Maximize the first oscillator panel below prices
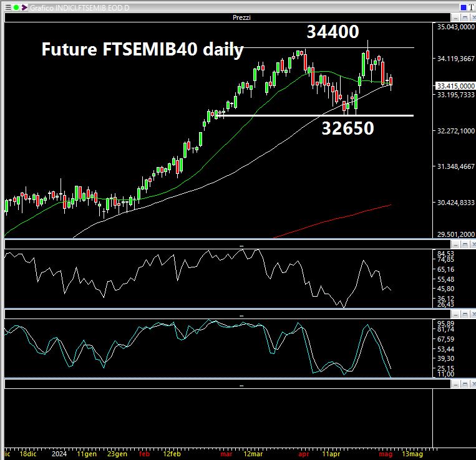476x460 pixels. tap(465, 244)
